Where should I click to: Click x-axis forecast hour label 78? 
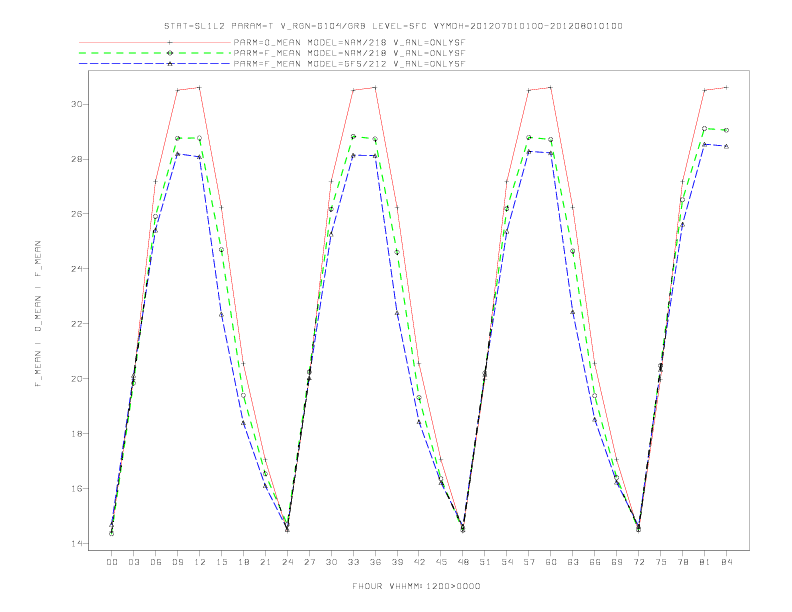[x=682, y=562]
